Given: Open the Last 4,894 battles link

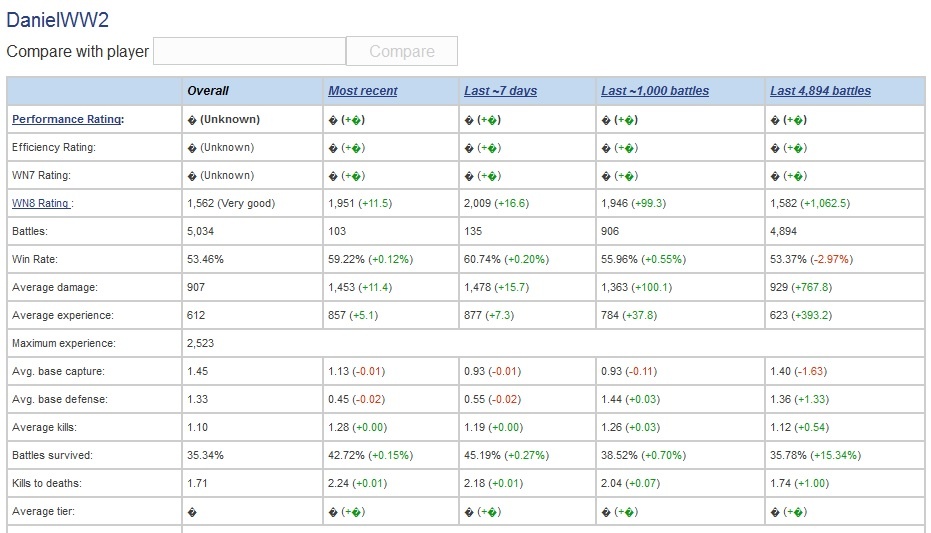Looking at the screenshot, I should point(820,91).
